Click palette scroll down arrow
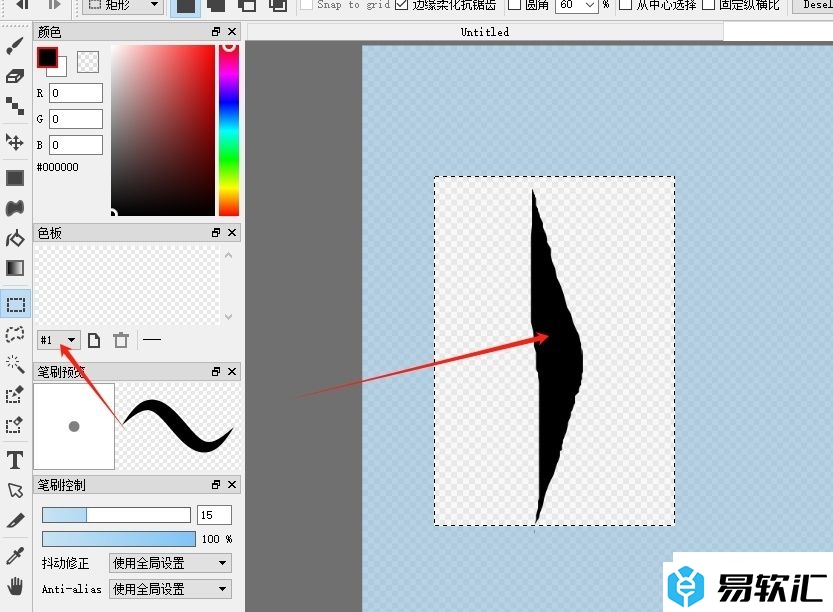The image size is (833, 612). 228,317
